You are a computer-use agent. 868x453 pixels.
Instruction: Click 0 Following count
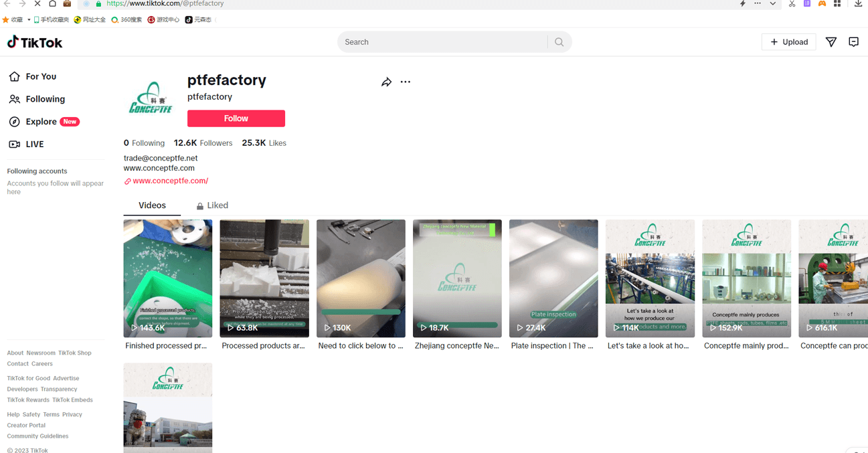point(144,143)
